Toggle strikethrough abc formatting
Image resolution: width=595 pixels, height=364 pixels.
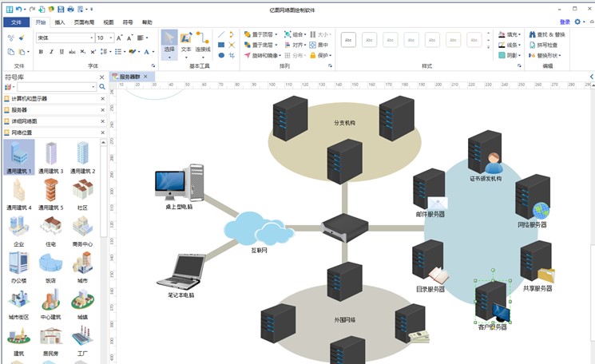(x=72, y=52)
